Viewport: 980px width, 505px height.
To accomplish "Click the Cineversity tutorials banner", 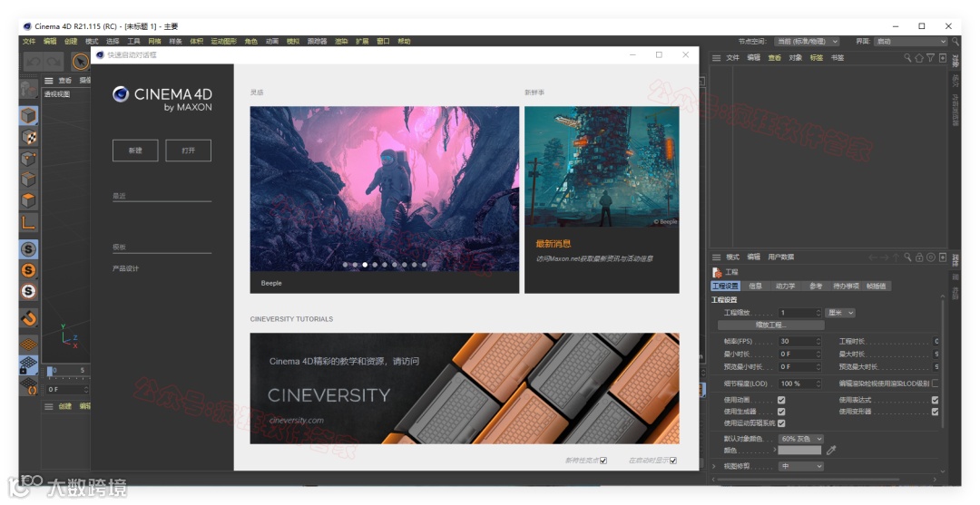I will [x=465, y=388].
